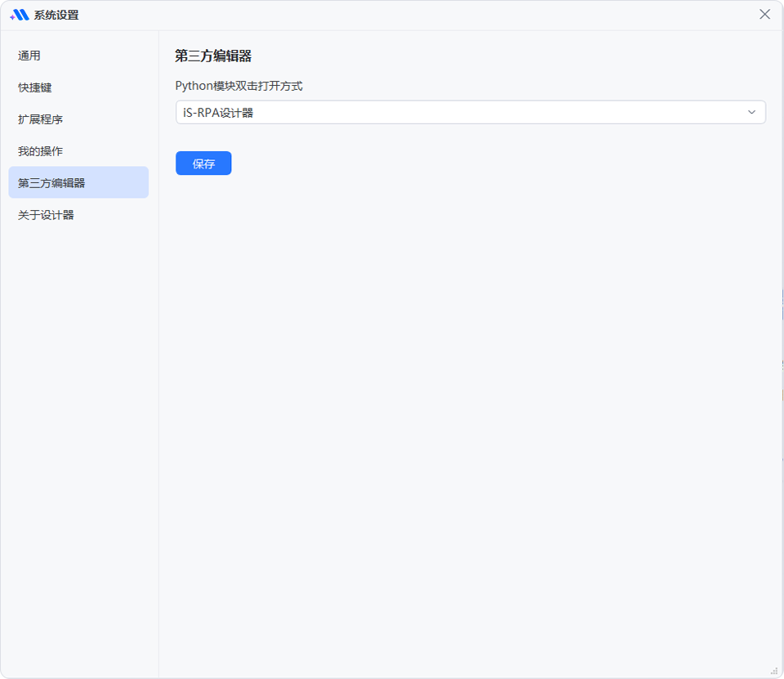The height and width of the screenshot is (679, 784).
Task: Open the 通用 settings section
Action: point(29,56)
